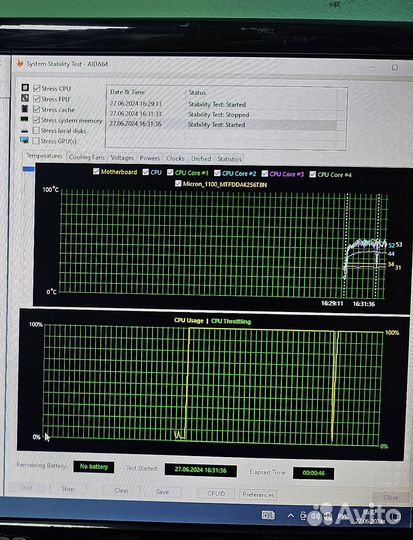This screenshot has width=413, height=540.
Task: Click the 16:29:11 time marker on temperature graph
Action: pos(332,303)
